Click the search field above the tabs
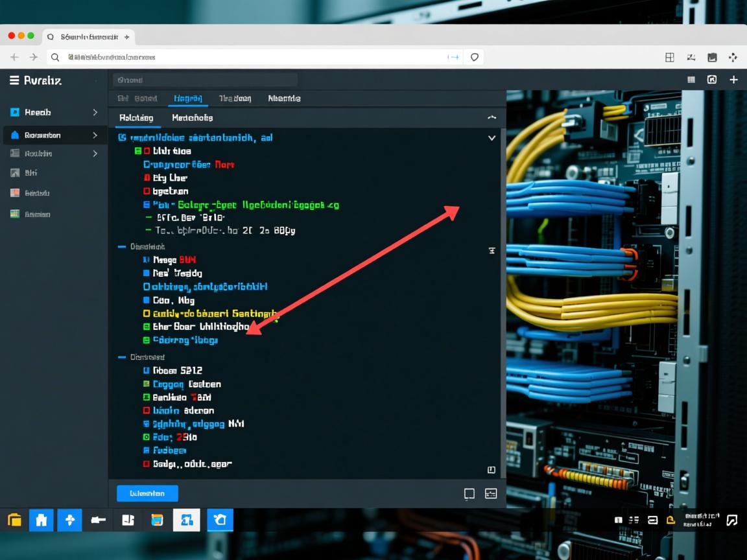Viewport: 747px width, 560px height. tap(205, 80)
